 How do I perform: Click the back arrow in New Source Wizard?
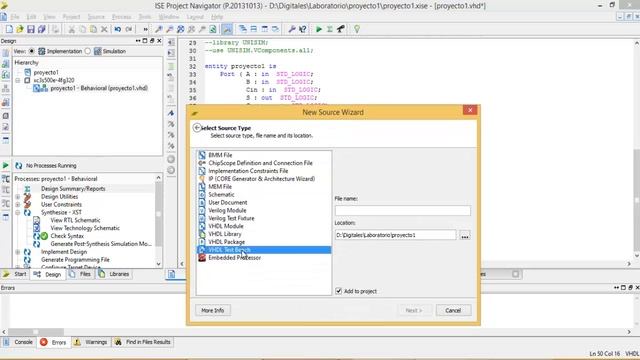tap(197, 128)
